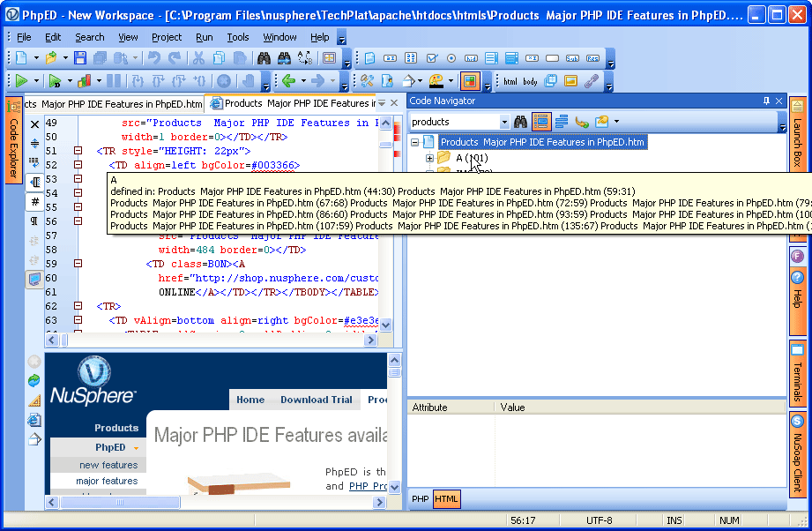Open the wrench and hammer settings icon
812x531 pixels.
click(367, 81)
